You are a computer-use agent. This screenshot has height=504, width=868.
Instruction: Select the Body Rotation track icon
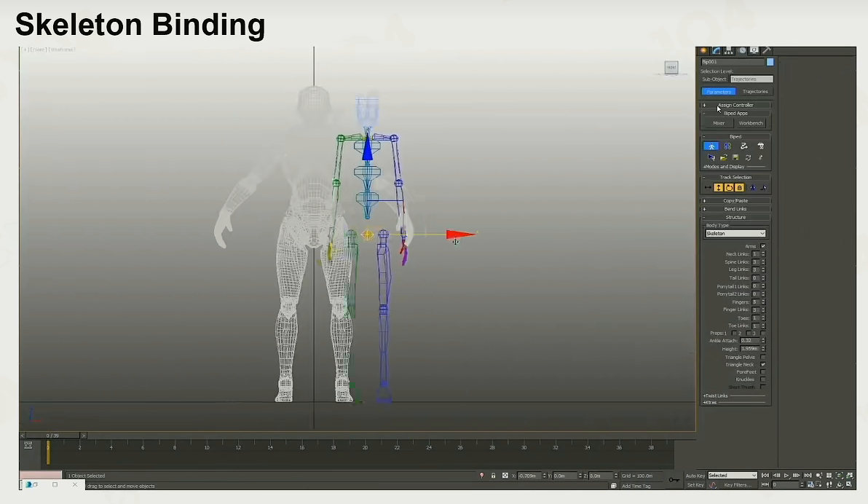pos(729,188)
